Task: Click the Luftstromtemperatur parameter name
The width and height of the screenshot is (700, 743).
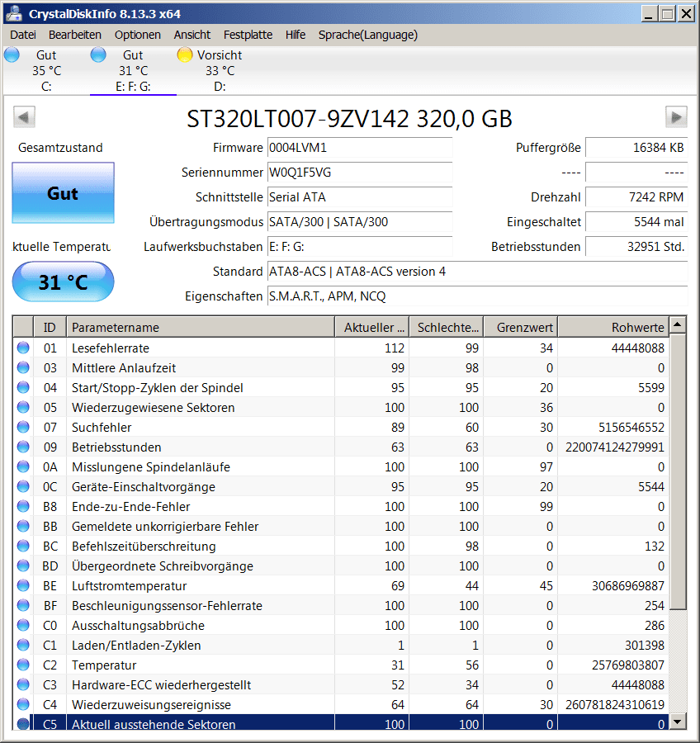Action: (129, 586)
